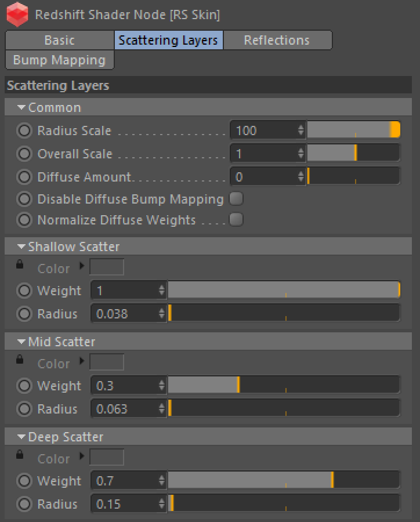
Task: Toggle the Deep Scatter Radius animation circle
Action: pyautogui.click(x=24, y=504)
